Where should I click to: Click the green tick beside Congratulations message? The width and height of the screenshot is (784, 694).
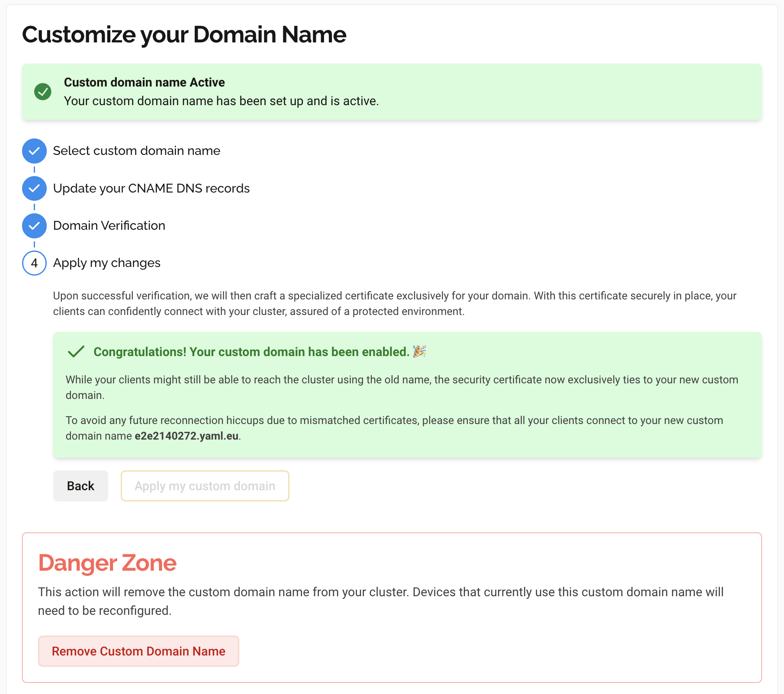(76, 352)
